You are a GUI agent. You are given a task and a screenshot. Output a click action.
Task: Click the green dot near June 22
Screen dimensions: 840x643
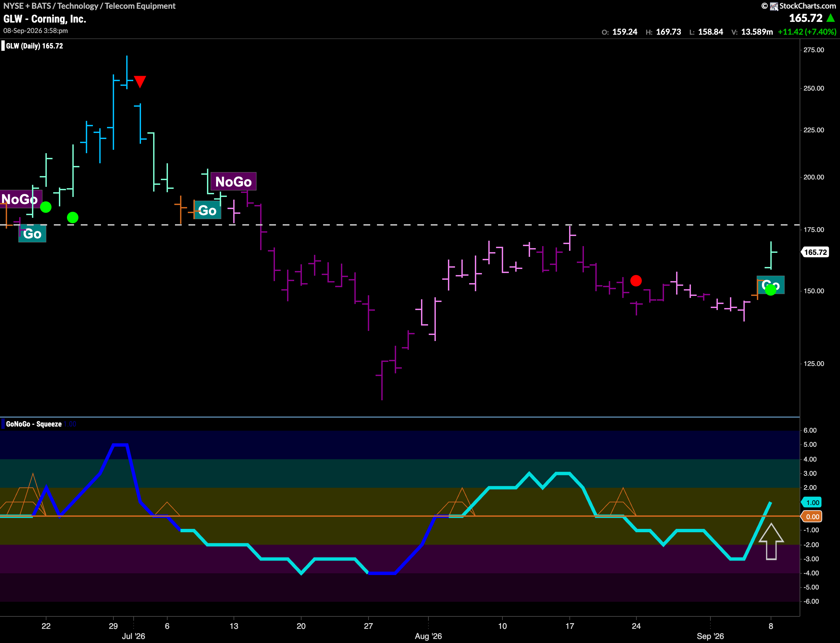46,207
